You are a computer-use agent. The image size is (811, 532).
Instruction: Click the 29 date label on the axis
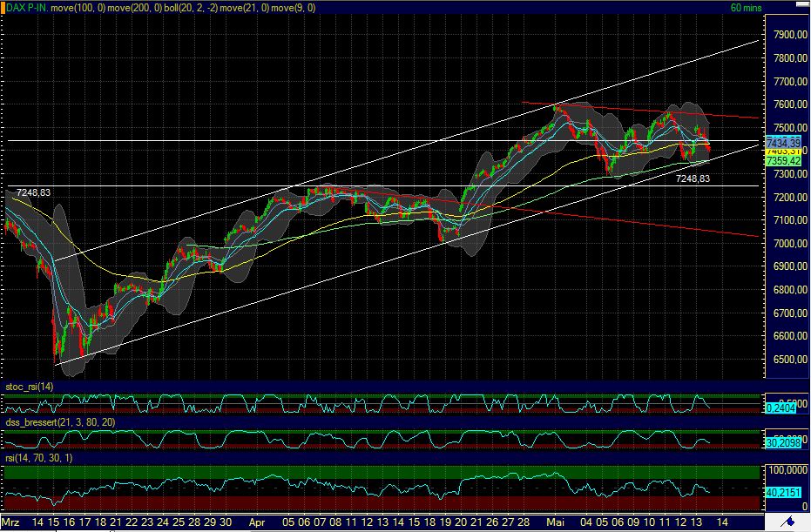(210, 522)
